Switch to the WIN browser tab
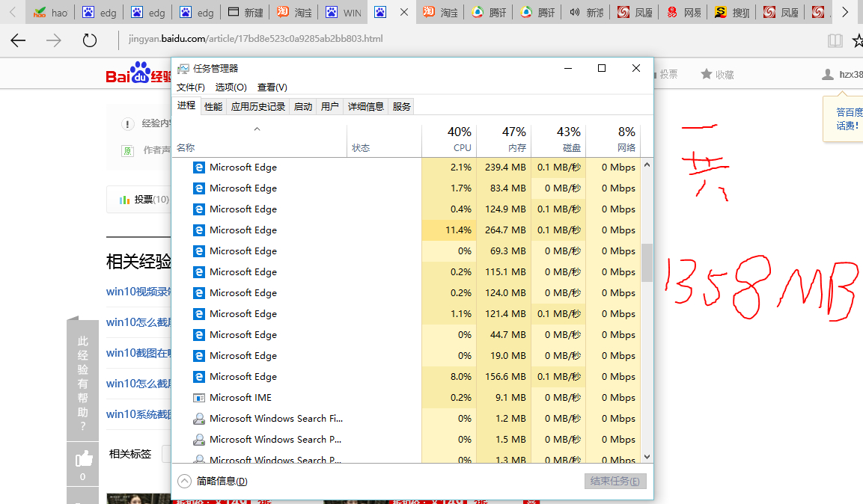This screenshot has height=504, width=863. click(x=343, y=12)
